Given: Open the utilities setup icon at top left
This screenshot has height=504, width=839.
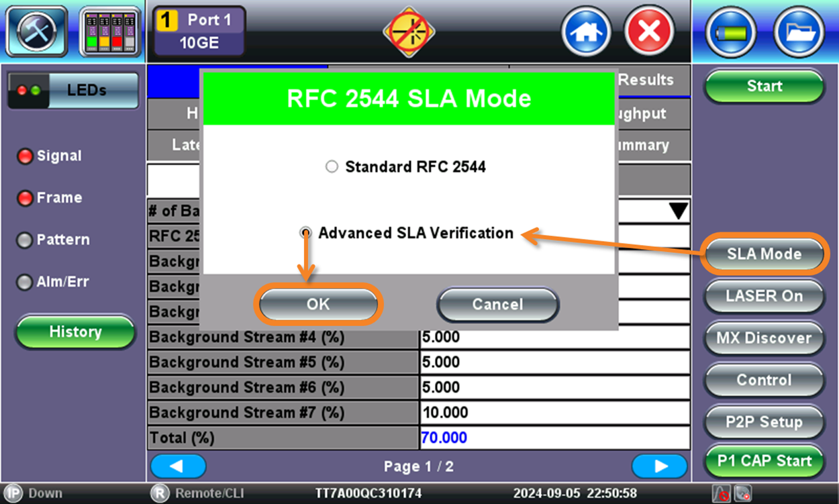Looking at the screenshot, I should [36, 31].
